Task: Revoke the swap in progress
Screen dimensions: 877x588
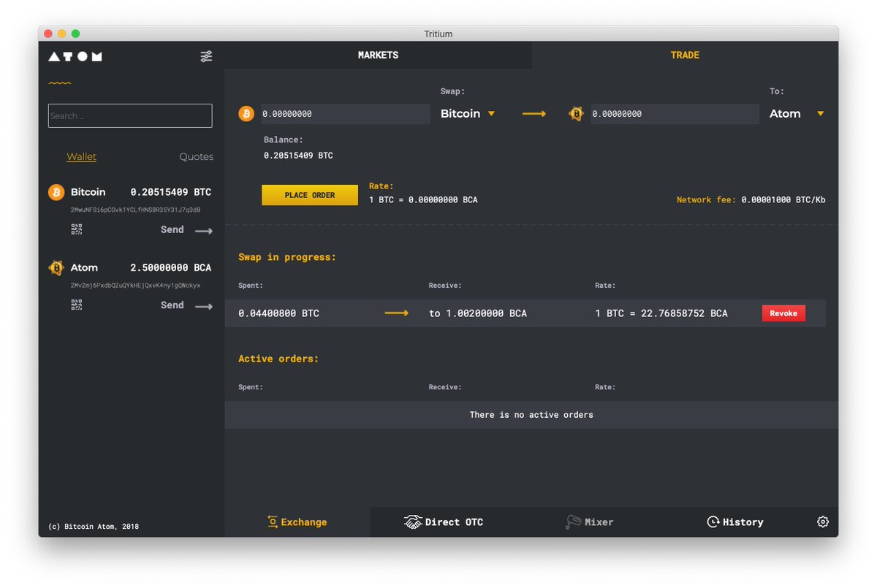Action: tap(783, 313)
